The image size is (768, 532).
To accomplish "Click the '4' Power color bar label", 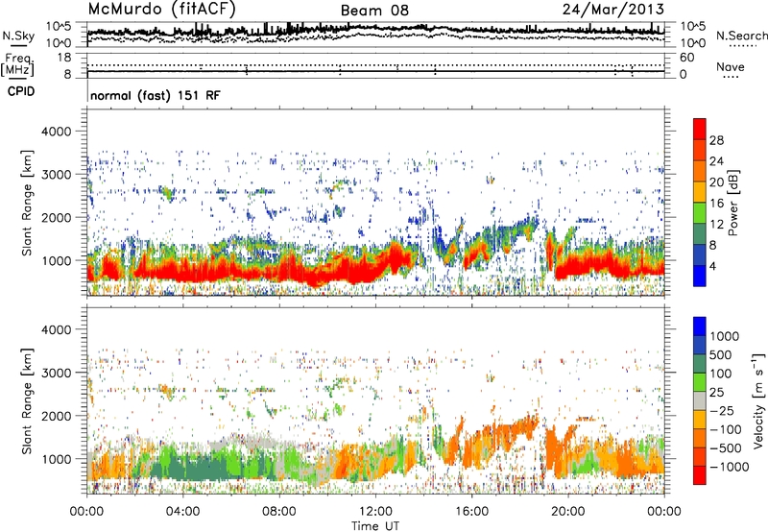I will tap(712, 267).
